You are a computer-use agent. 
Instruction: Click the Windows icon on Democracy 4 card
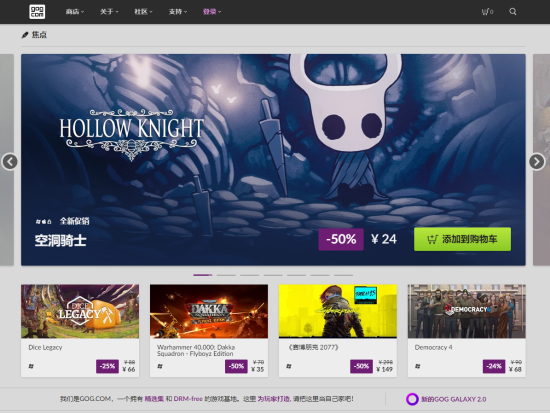(x=417, y=366)
